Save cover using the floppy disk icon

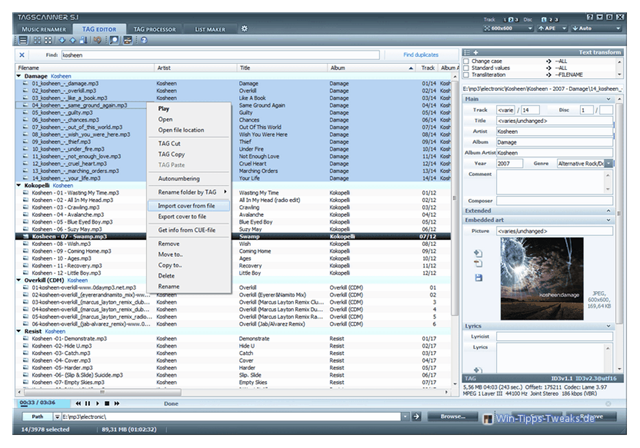coord(478,278)
